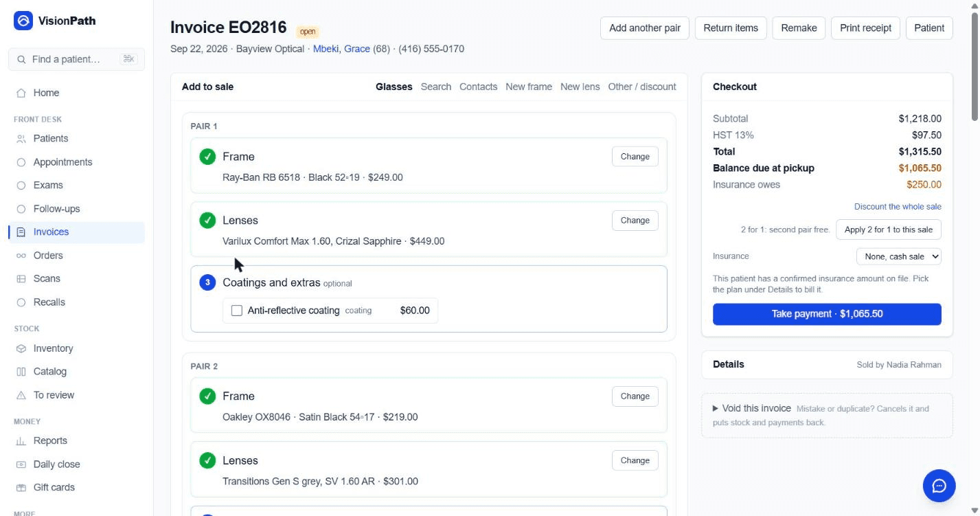Click Sold by Nadia Rahman text

pos(899,365)
